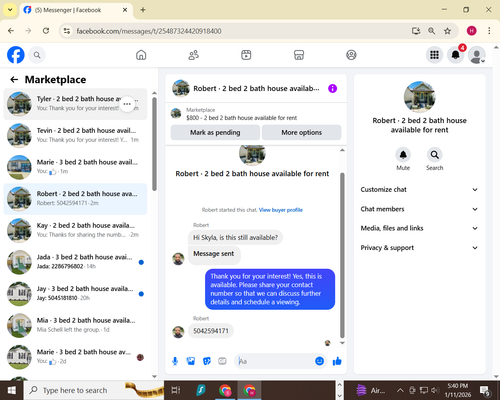Image resolution: width=500 pixels, height=400 pixels.
Task: Open the Mia 3 bed 2 bath conversation
Action: click(75, 325)
